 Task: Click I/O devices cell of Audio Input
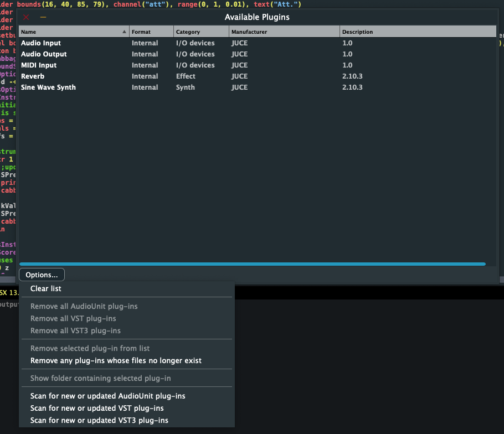click(x=195, y=43)
